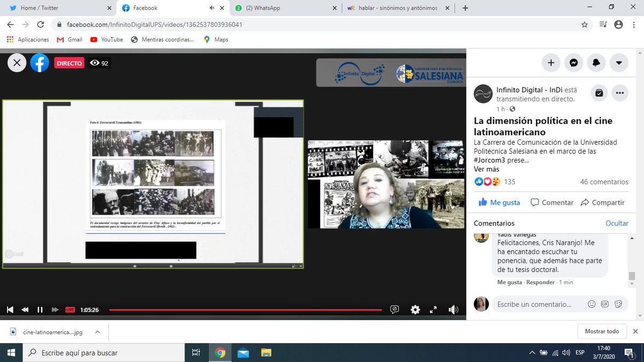Click Mostrar todo downloads button
644x362 pixels.
(602, 331)
